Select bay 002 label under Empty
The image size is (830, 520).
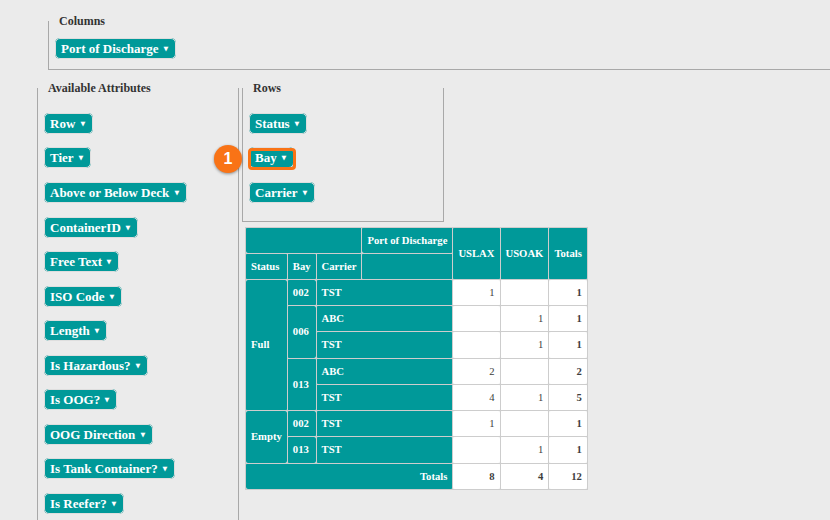click(x=302, y=424)
